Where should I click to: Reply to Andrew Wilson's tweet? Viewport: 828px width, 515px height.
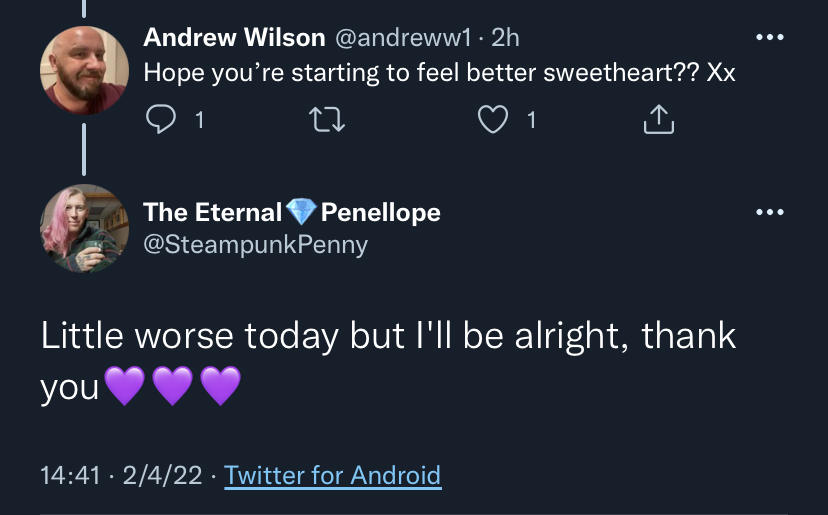click(161, 119)
